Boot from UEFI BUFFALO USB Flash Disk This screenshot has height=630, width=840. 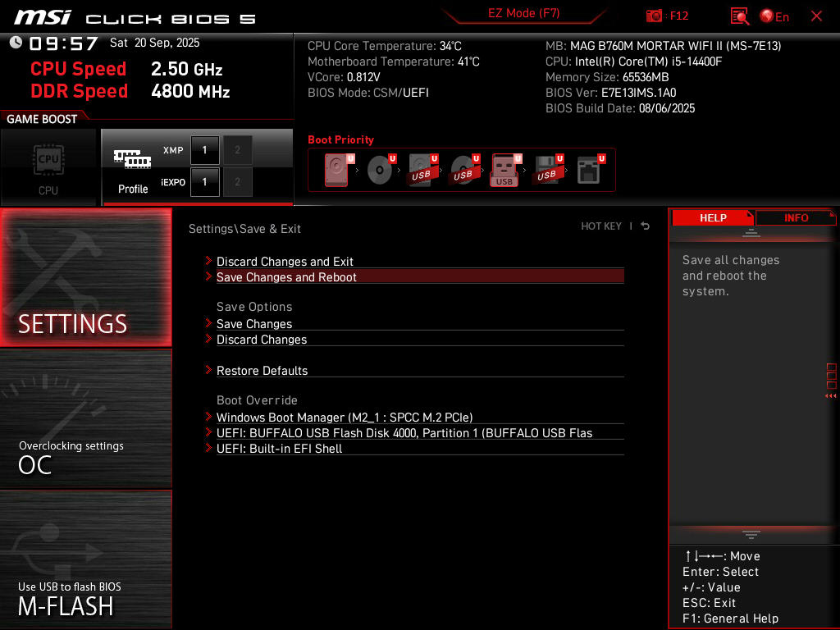pos(420,432)
